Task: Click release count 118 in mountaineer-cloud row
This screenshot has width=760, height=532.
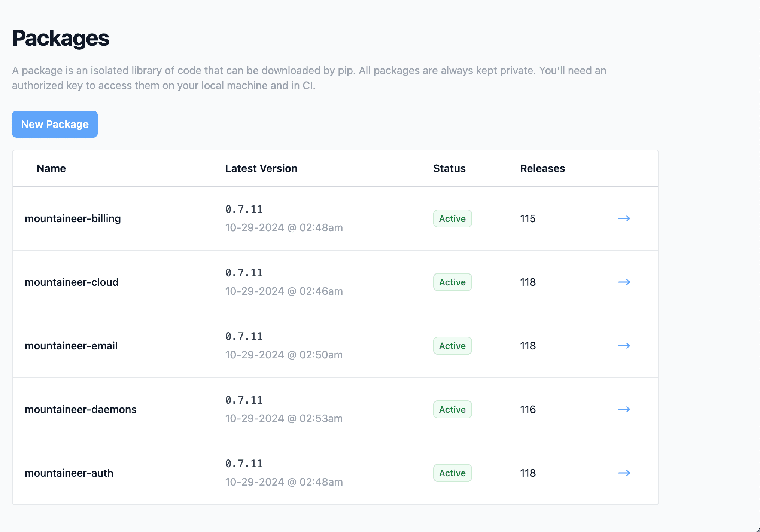Action: pos(528,282)
